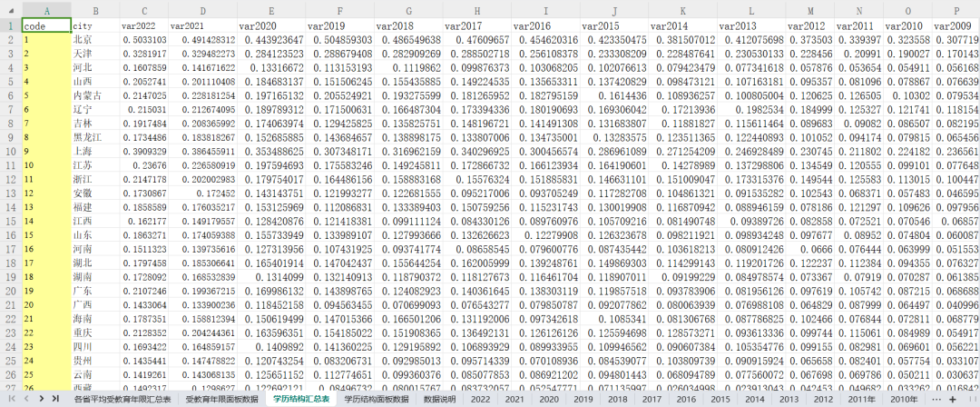Viewport: 980px width, 407px height.
Task: Select the 云南 city cell
Action: click(x=95, y=374)
